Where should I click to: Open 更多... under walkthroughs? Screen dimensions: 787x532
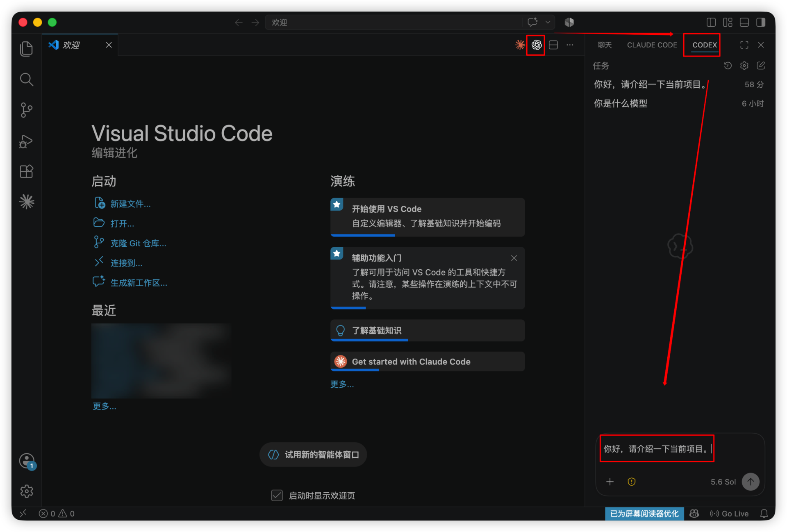coord(342,384)
